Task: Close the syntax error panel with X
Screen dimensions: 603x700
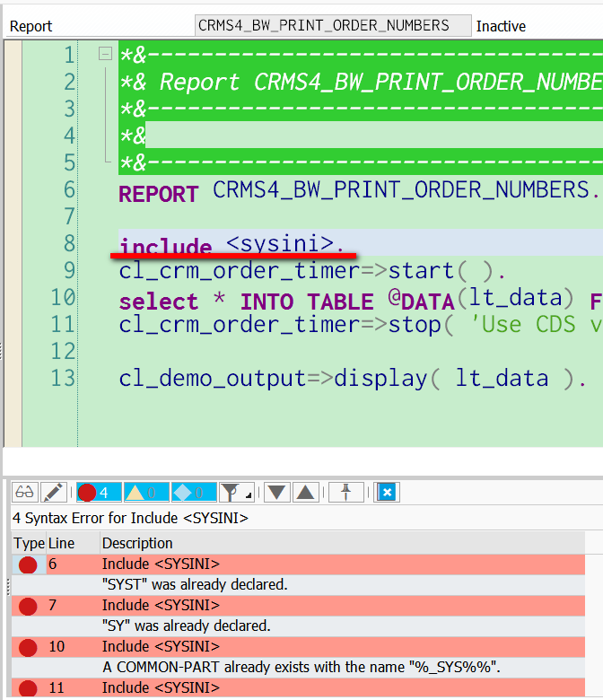Action: [387, 493]
